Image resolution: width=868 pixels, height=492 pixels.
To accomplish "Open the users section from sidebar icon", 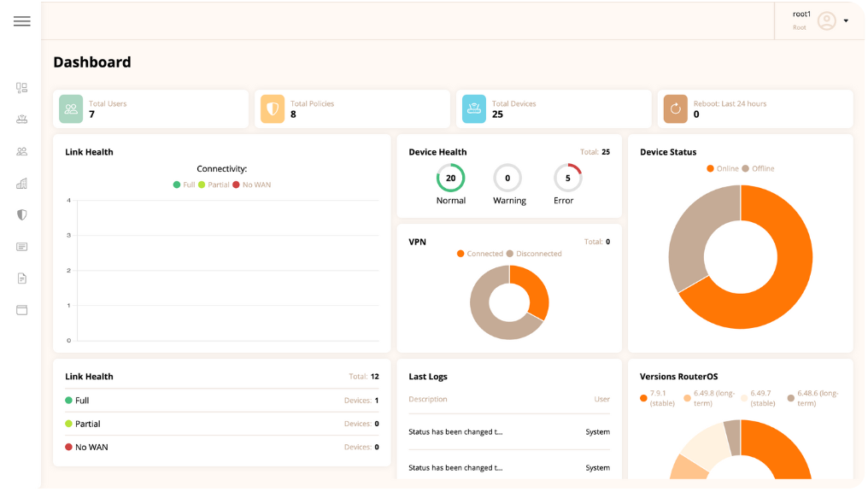I will coord(21,151).
